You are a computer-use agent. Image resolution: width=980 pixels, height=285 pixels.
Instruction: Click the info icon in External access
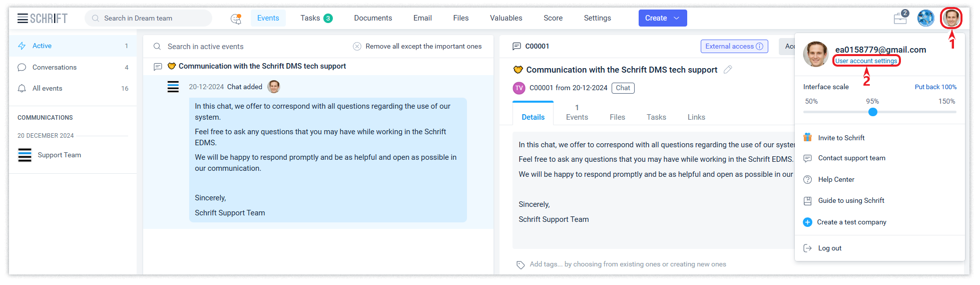tap(759, 46)
